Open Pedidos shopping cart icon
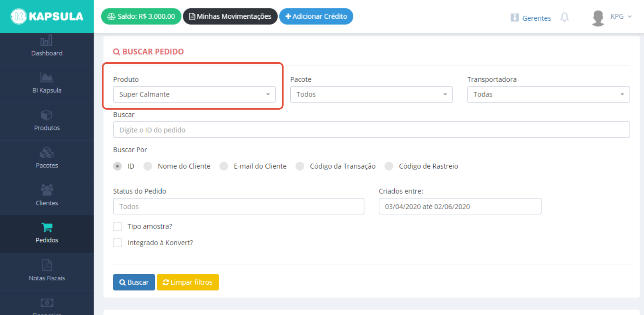The image size is (644, 315). point(47,227)
